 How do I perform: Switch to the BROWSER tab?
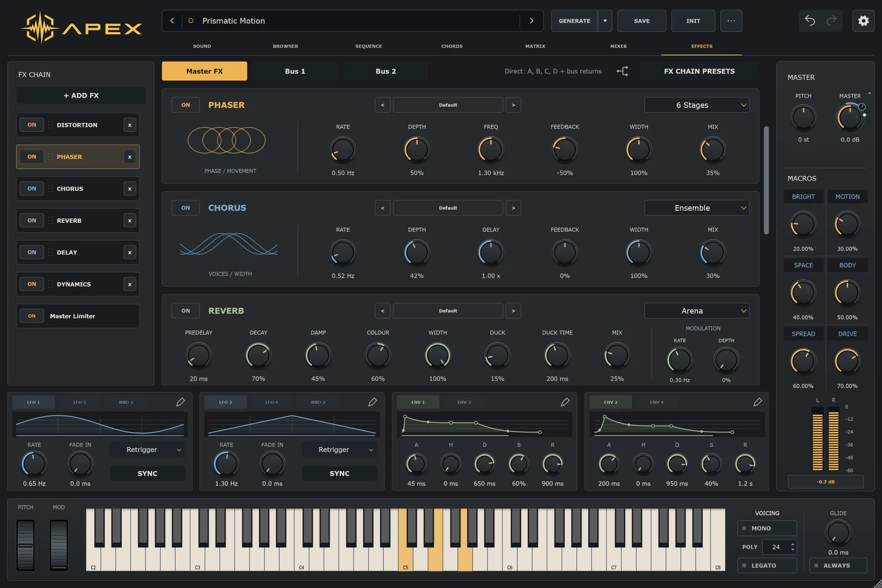[x=285, y=46]
